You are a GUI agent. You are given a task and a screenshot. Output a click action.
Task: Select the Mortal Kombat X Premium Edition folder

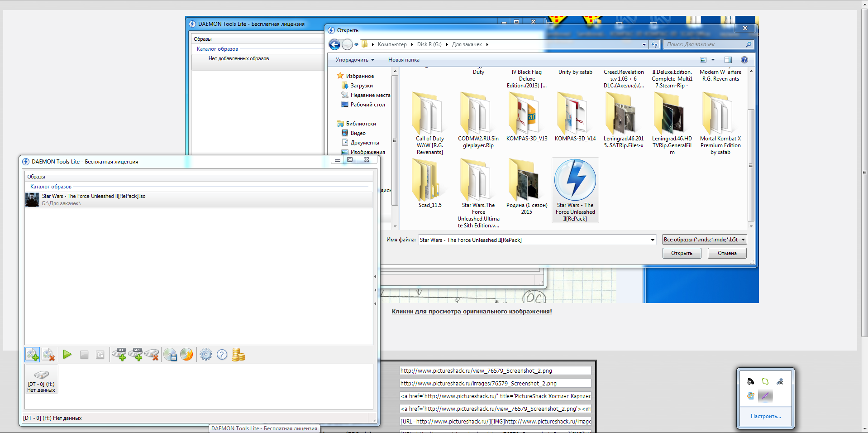click(720, 123)
